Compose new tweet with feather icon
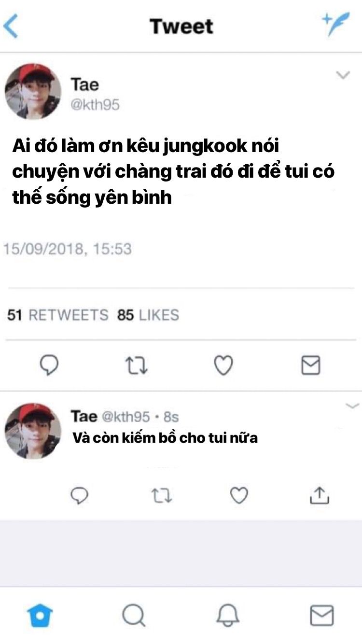Screen dimensions: 362x644 click(335, 24)
